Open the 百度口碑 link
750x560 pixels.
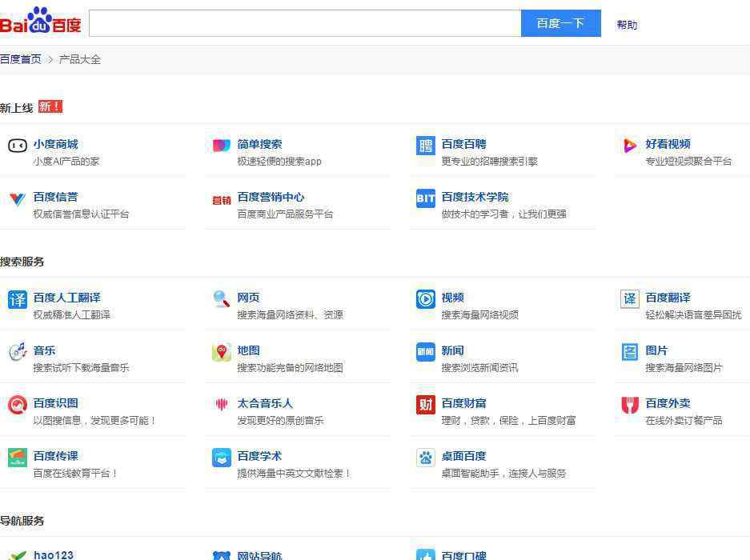(x=464, y=555)
